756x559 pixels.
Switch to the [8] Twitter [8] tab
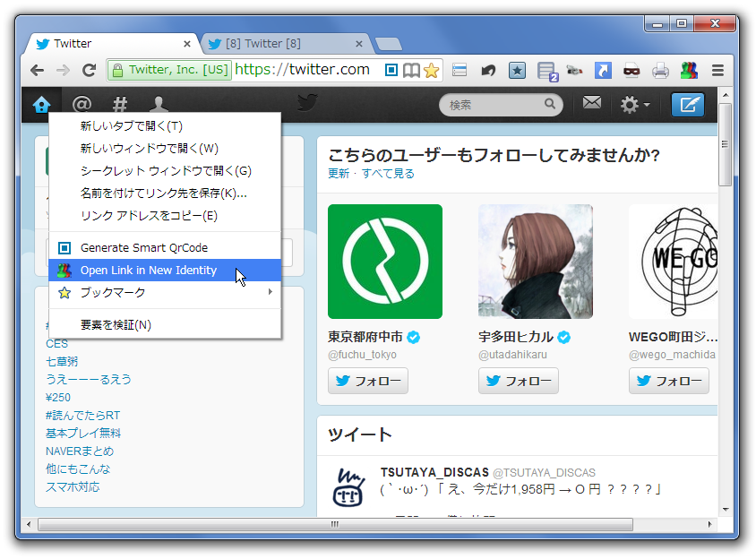285,44
